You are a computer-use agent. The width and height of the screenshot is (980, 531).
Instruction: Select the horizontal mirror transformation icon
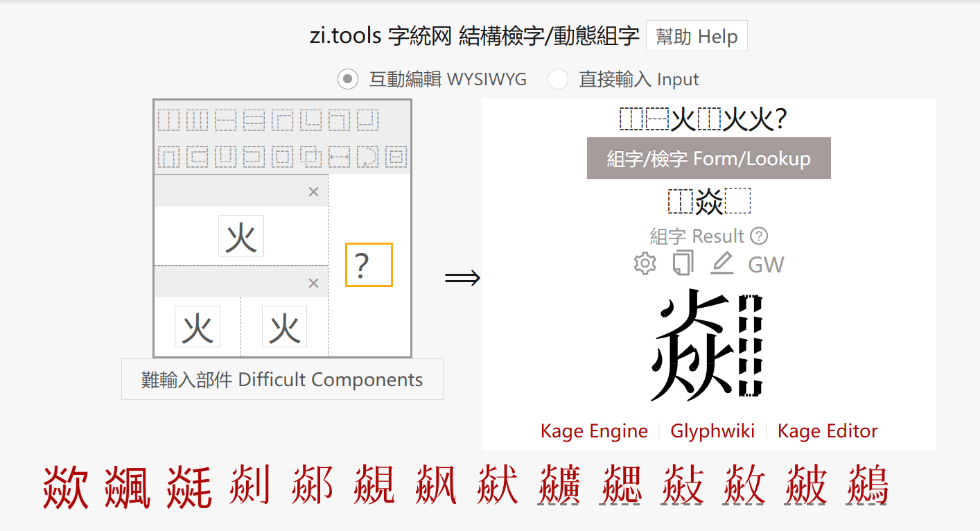(x=340, y=157)
